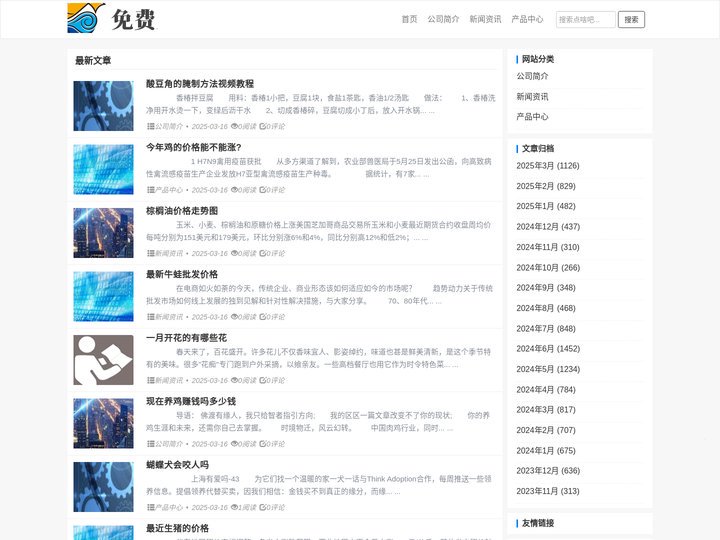The height and width of the screenshot is (540, 720).
Task: Click eye views icon under 最新牛蛙批发价格
Action: pos(234,317)
